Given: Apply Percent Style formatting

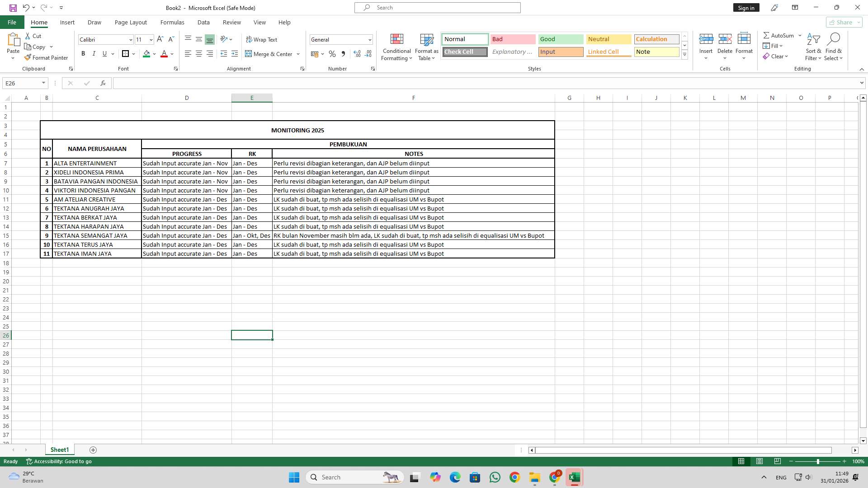Looking at the screenshot, I should click(x=332, y=54).
